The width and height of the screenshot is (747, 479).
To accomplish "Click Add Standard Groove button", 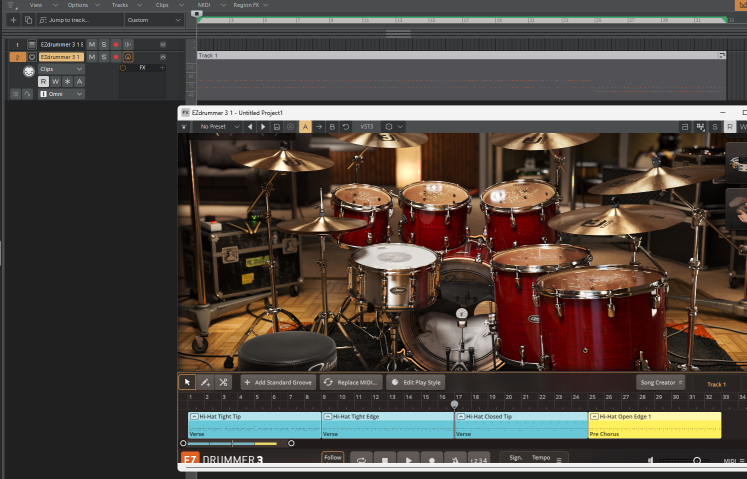I will tap(278, 382).
